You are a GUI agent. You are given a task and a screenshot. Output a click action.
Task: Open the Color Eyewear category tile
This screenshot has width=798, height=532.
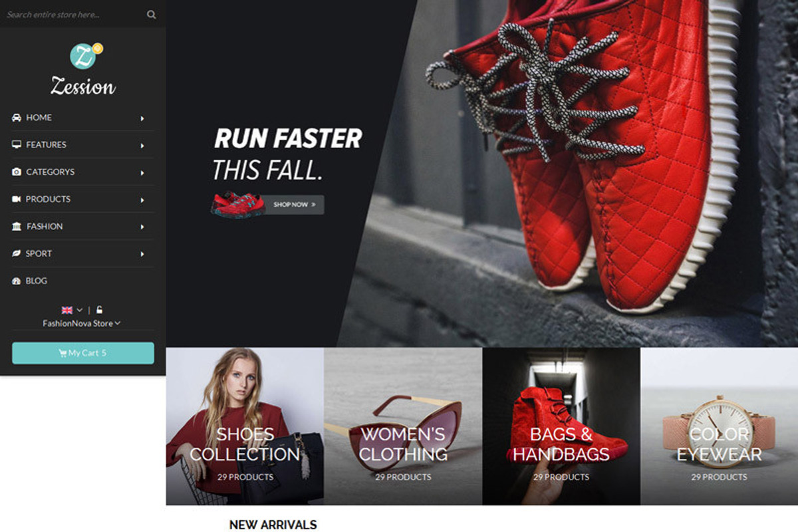(719, 426)
